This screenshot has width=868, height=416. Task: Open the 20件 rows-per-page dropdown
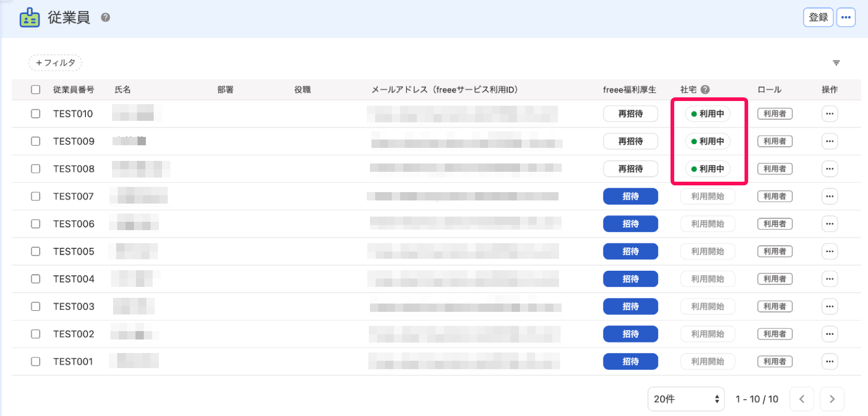(x=686, y=399)
